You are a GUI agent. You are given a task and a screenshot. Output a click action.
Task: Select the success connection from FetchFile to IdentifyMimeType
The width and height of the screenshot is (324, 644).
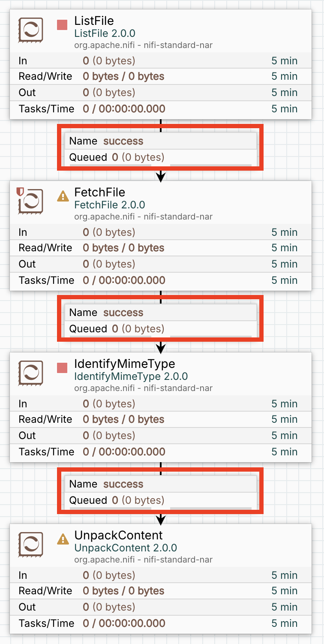(x=160, y=313)
